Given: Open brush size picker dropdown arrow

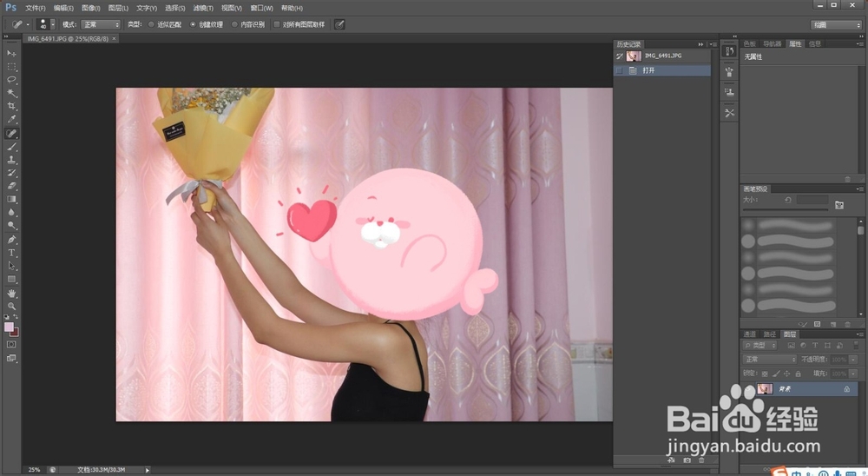Looking at the screenshot, I should (53, 24).
